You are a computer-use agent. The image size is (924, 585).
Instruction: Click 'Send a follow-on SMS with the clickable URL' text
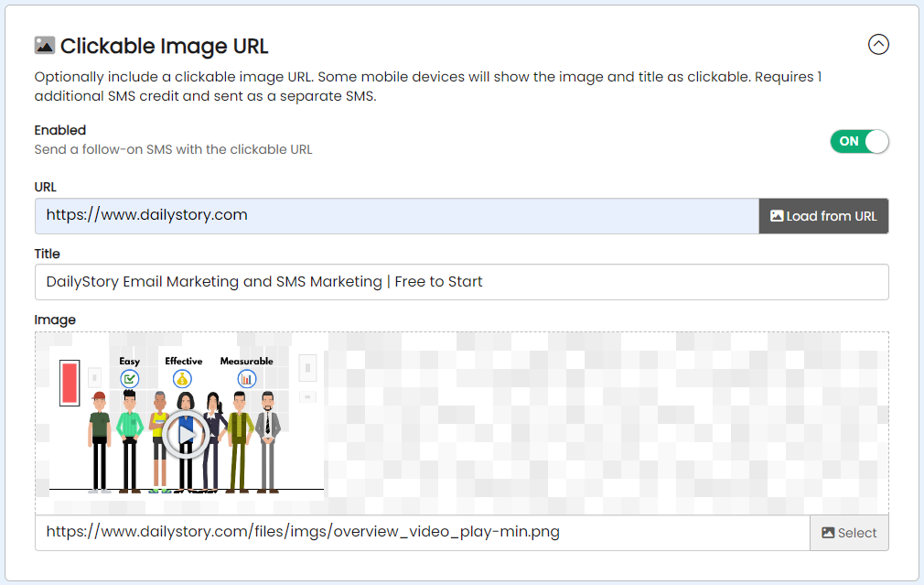[x=173, y=149]
